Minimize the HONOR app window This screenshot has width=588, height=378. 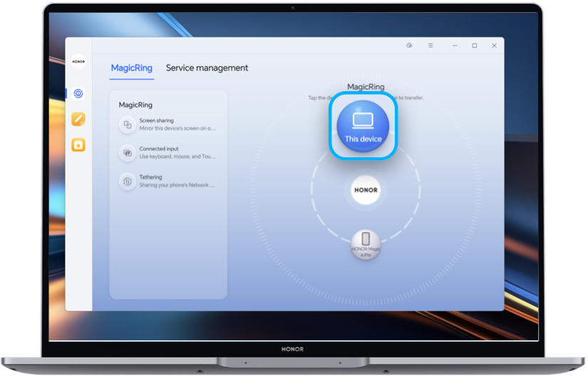pyautogui.click(x=455, y=46)
